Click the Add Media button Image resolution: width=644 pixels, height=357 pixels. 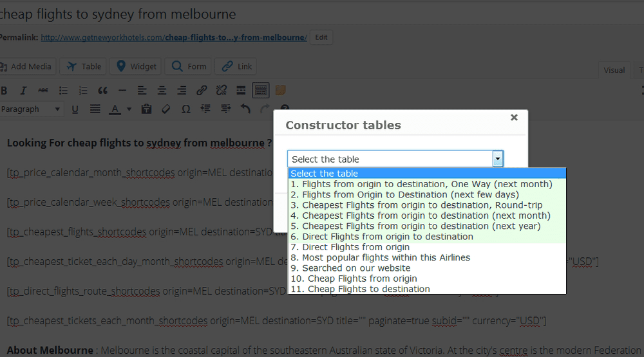pyautogui.click(x=27, y=66)
